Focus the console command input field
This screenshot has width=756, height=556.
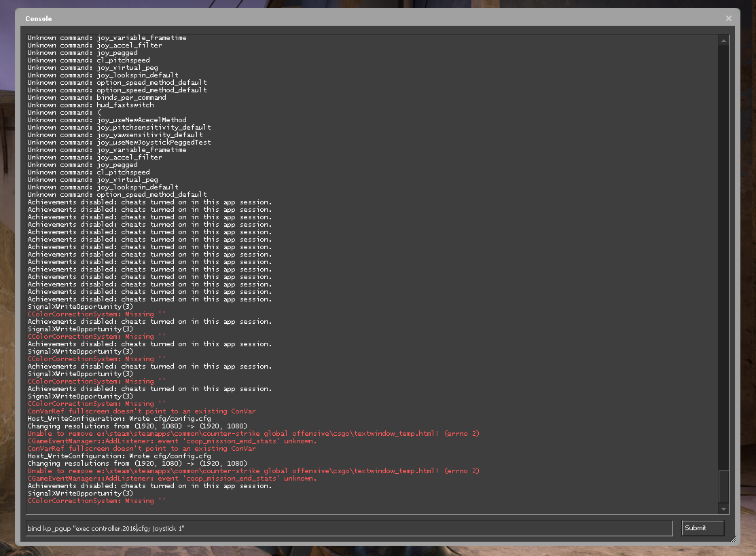coord(350,528)
